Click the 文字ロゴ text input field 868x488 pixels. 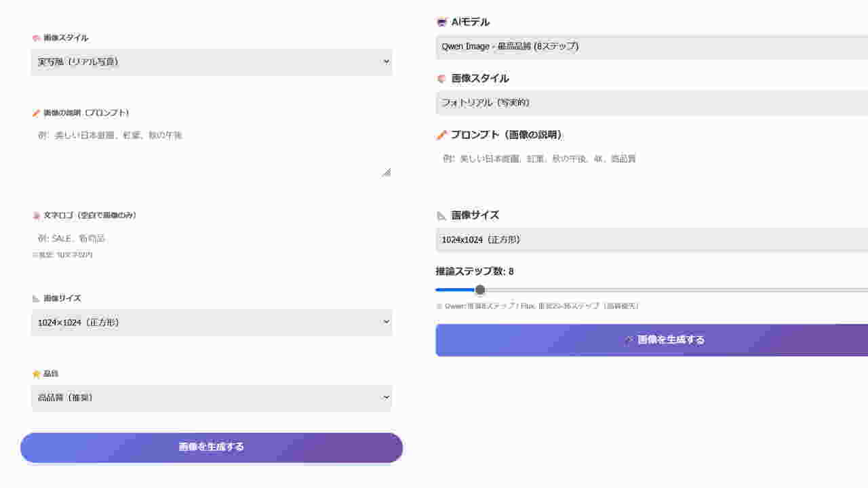pyautogui.click(x=211, y=239)
